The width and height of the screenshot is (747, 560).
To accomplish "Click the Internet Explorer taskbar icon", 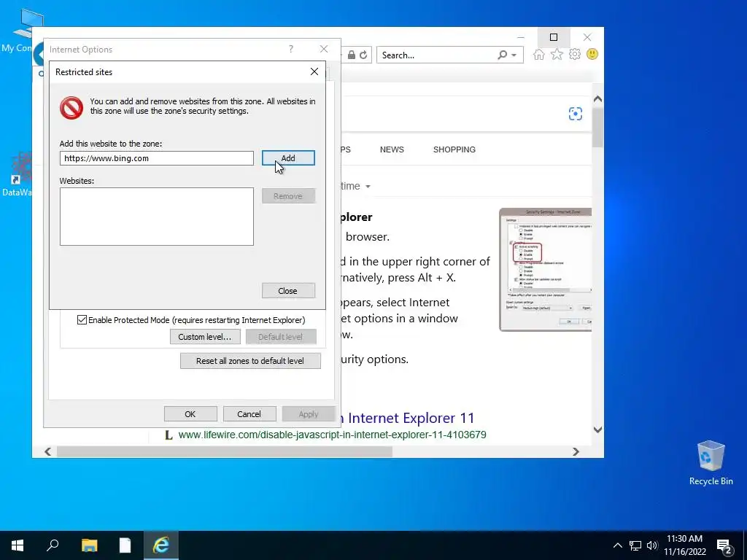I will point(161,545).
